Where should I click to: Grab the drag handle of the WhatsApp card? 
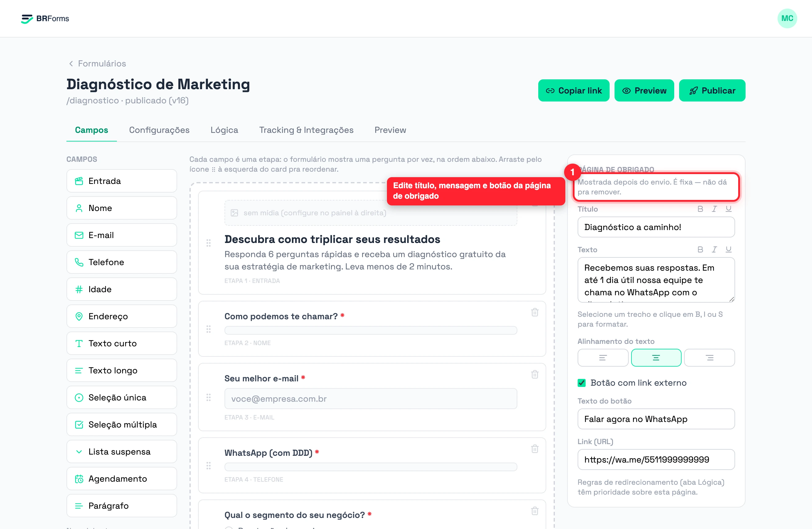tap(209, 466)
